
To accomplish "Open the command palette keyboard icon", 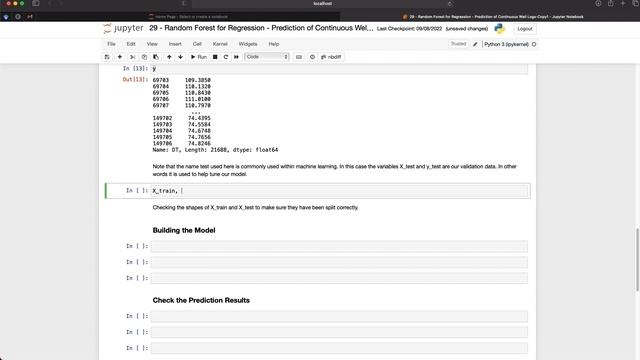I will (x=299, y=57).
